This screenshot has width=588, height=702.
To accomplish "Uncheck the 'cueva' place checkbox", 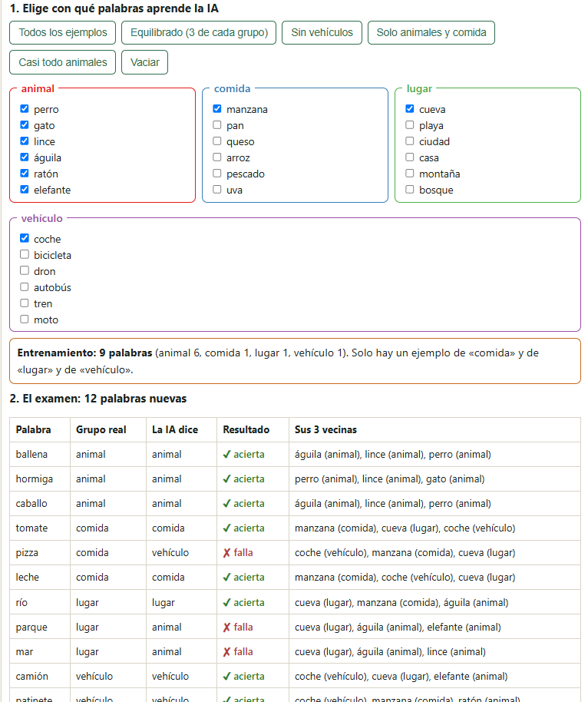I will click(410, 109).
